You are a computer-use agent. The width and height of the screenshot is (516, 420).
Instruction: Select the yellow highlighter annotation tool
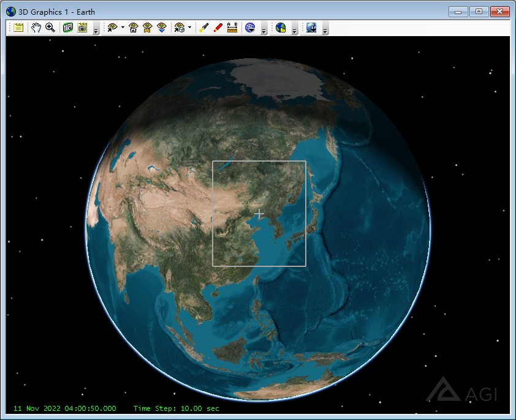click(x=203, y=28)
